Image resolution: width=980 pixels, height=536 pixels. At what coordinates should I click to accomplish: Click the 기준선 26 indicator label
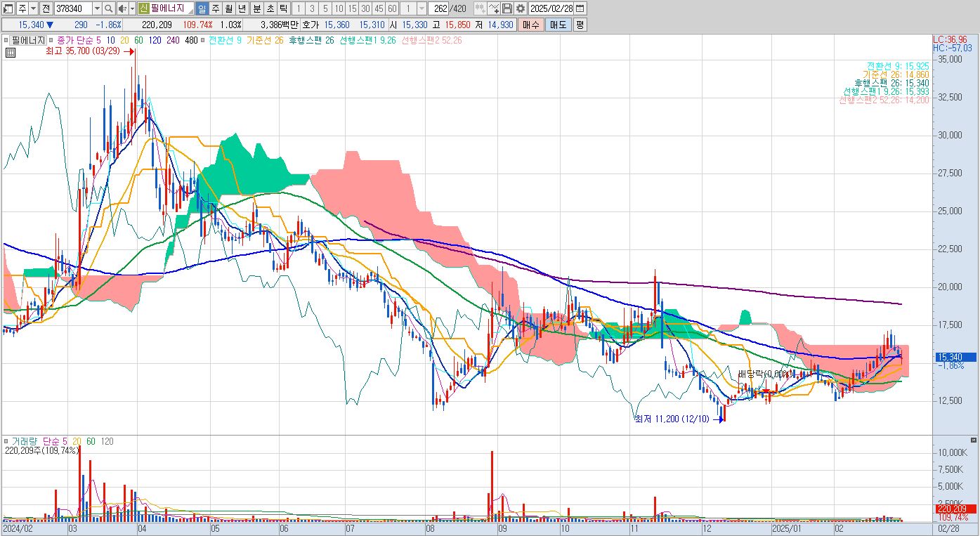pos(265,40)
